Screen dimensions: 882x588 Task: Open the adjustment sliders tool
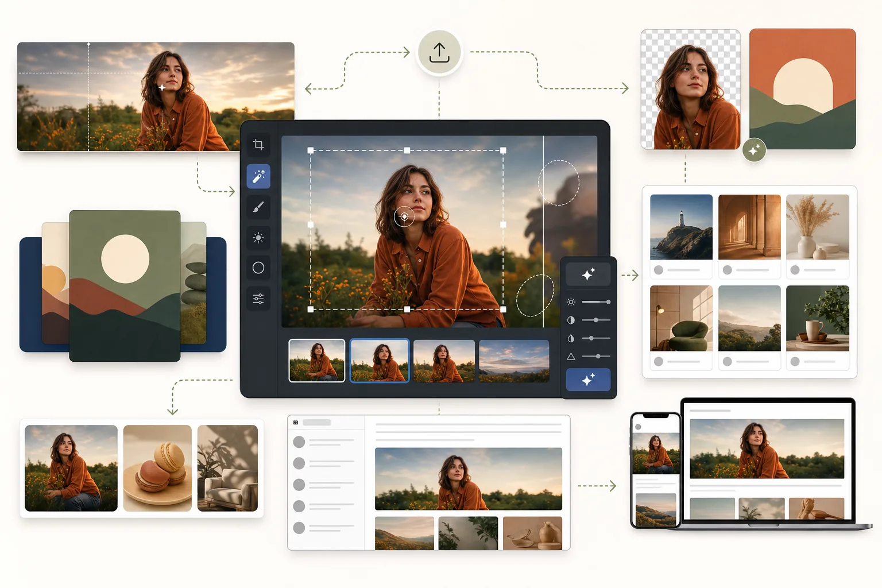pos(258,299)
